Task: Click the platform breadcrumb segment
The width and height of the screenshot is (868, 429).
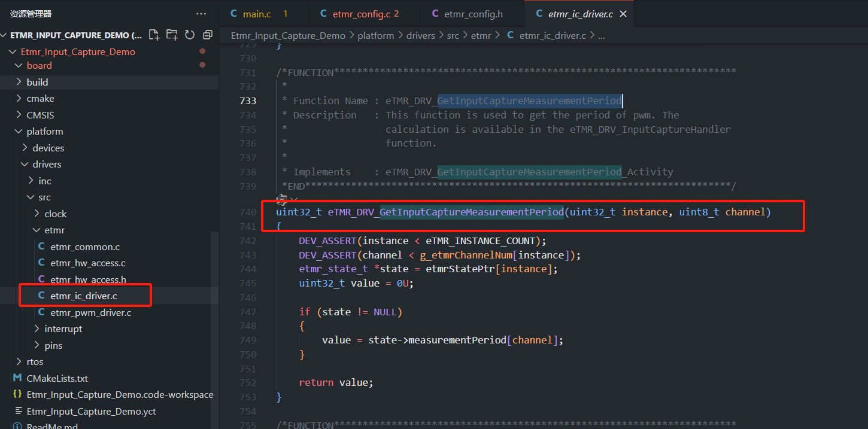Action: tap(376, 35)
